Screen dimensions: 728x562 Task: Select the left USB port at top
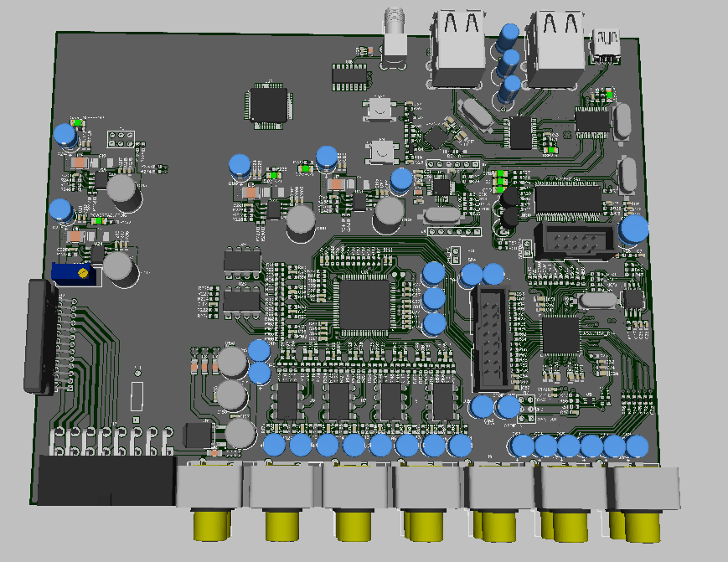coord(458,48)
